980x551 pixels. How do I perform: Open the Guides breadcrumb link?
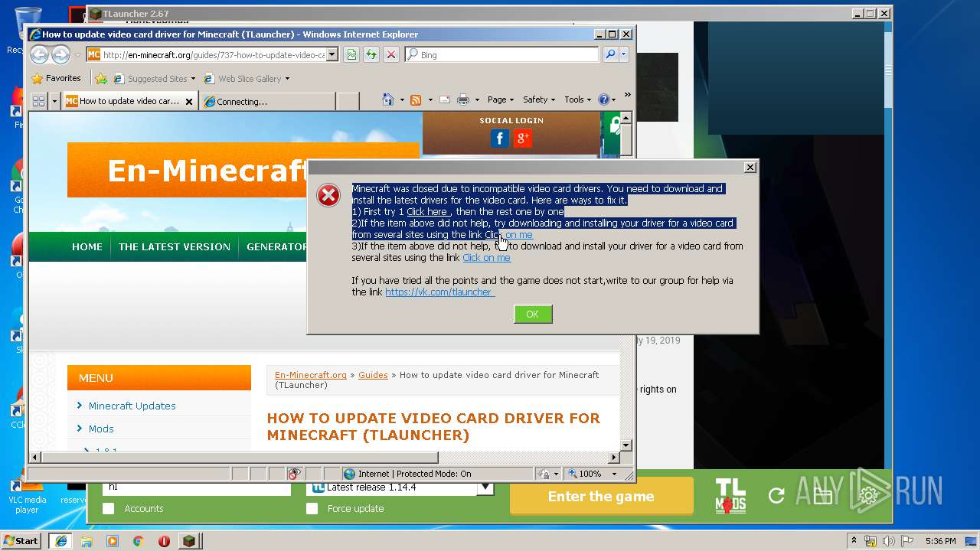374,375
